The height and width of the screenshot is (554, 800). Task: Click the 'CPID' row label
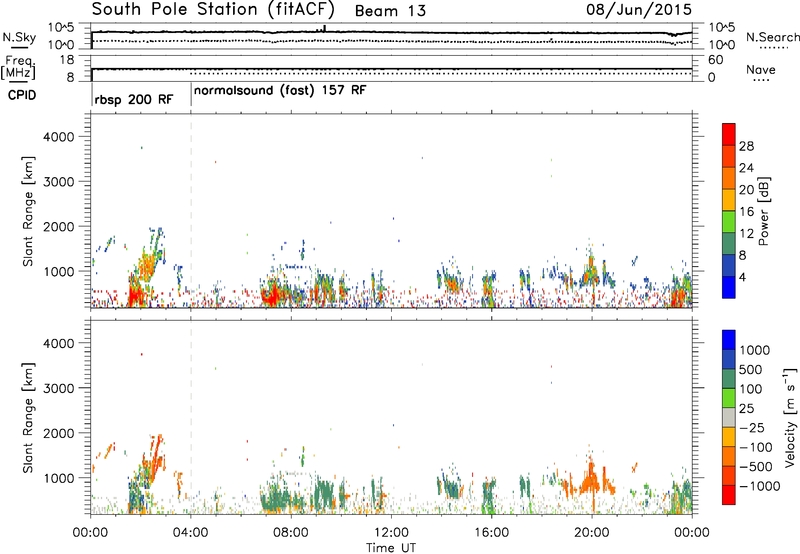[x=22, y=95]
